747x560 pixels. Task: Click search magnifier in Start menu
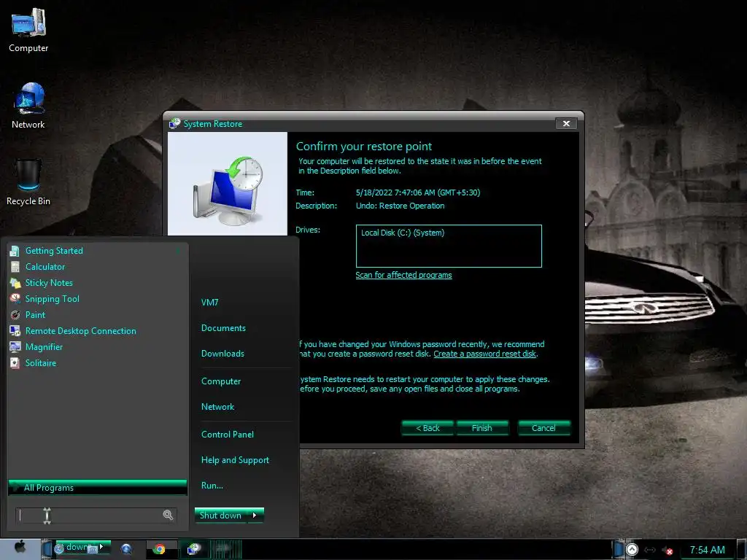tap(168, 515)
